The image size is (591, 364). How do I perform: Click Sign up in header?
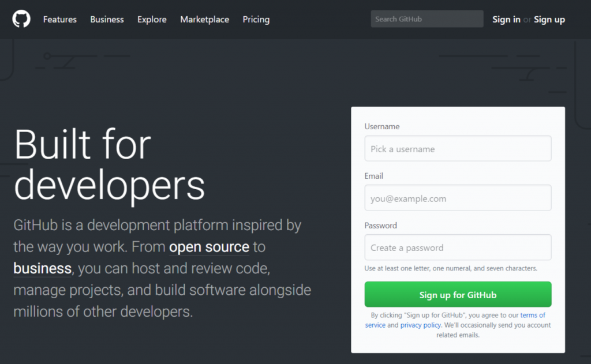(549, 19)
